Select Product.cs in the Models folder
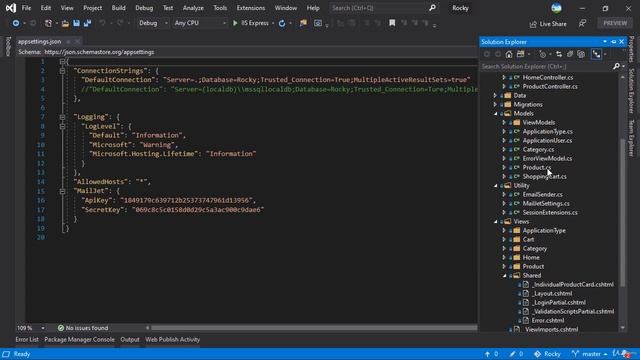 pos(537,167)
